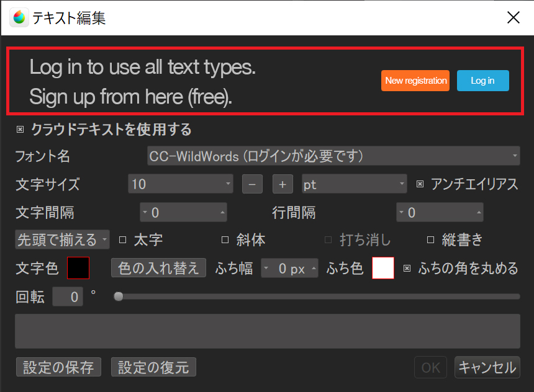Viewport: 534px width, 392px height.
Task: Click the black 文字色 color swatch
Action: point(78,269)
